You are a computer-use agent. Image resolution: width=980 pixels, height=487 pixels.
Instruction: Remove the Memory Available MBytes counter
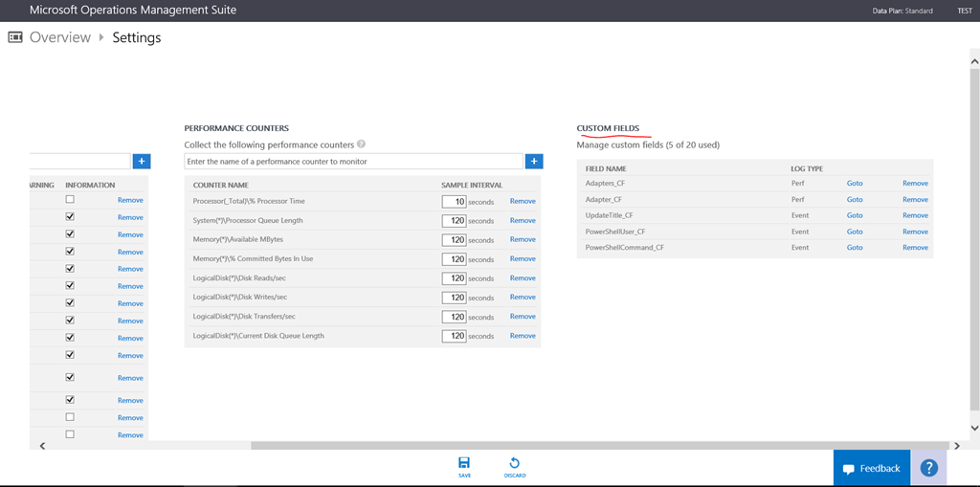click(523, 239)
